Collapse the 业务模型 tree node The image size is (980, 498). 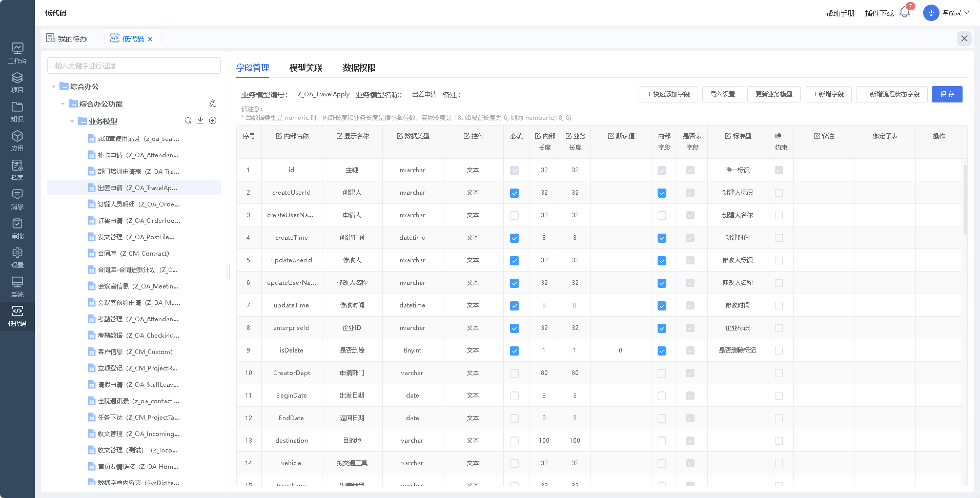(x=72, y=121)
